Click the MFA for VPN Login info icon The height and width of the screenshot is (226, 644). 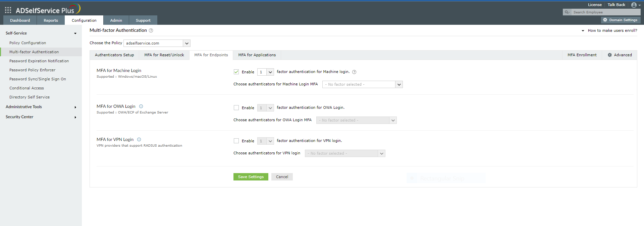(x=139, y=140)
